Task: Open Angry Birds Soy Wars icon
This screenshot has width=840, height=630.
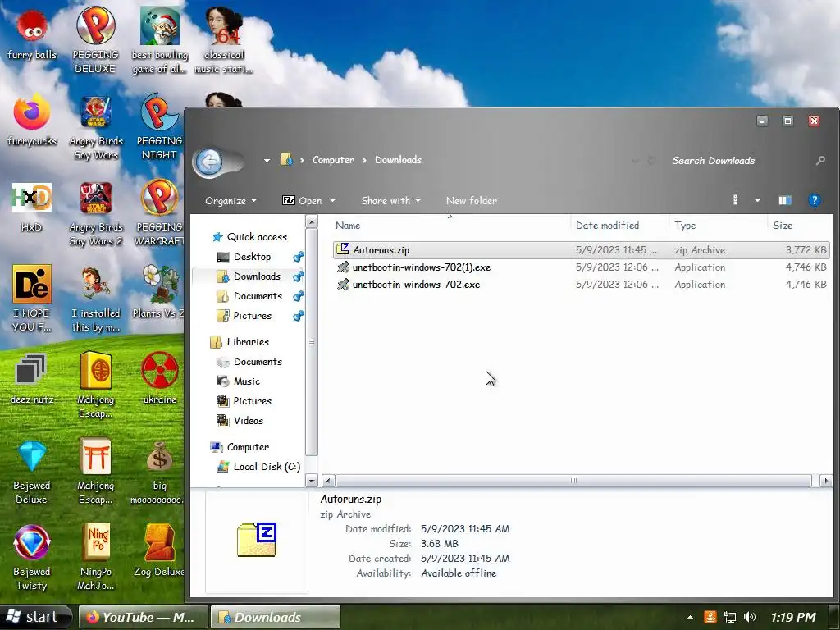Action: point(96,127)
